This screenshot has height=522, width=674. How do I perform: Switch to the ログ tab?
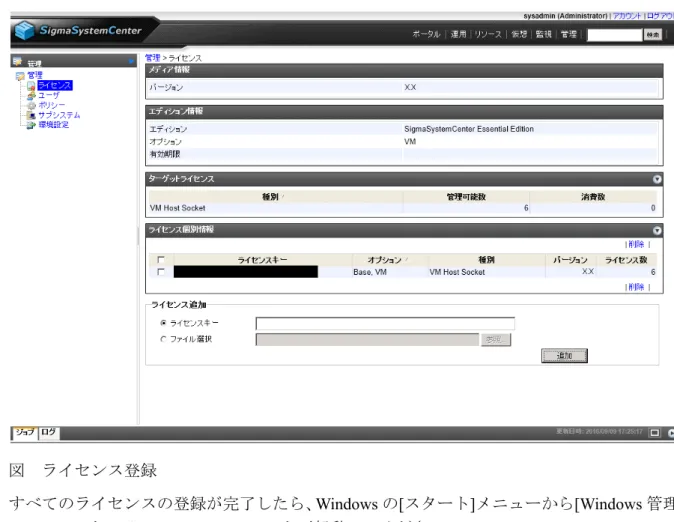click(49, 432)
